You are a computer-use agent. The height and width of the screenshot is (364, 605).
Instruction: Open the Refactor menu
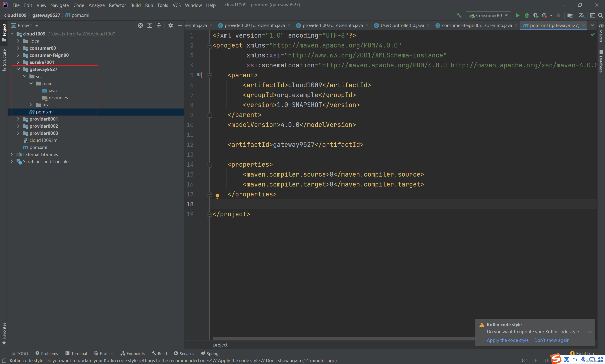tap(117, 5)
